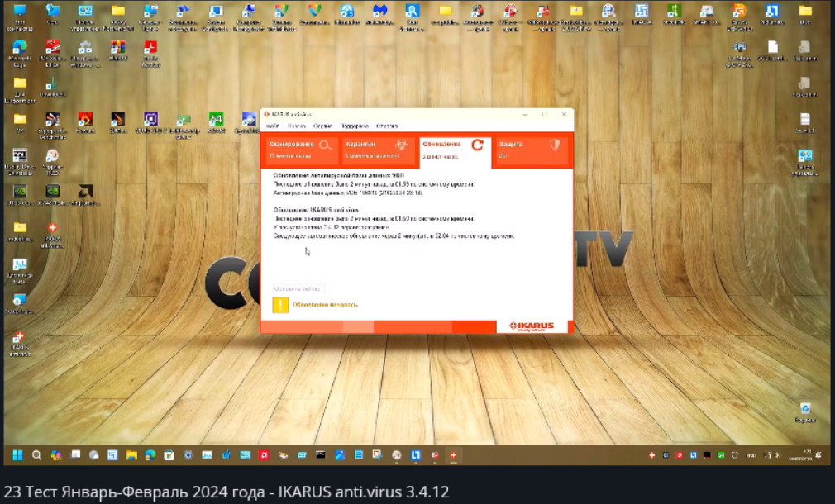
Task: Open the Adobe Reader desktop shortcut
Action: (150, 54)
